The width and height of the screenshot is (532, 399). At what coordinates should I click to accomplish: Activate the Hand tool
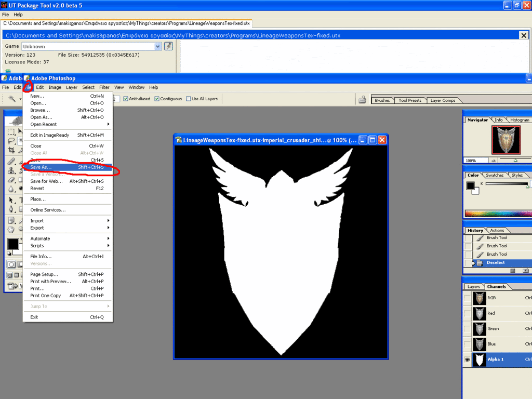(x=11, y=229)
